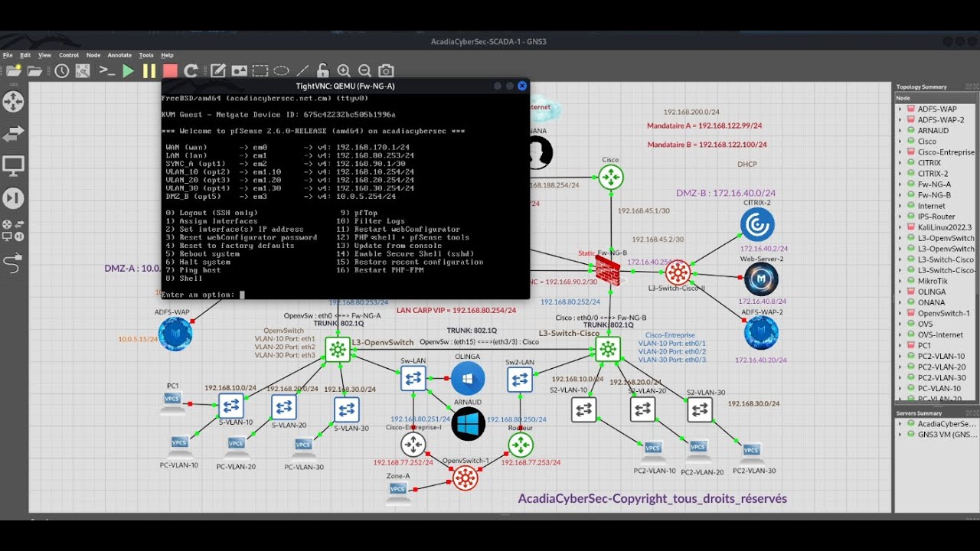Image resolution: width=980 pixels, height=551 pixels.
Task: Open the Node menu
Action: click(x=93, y=55)
